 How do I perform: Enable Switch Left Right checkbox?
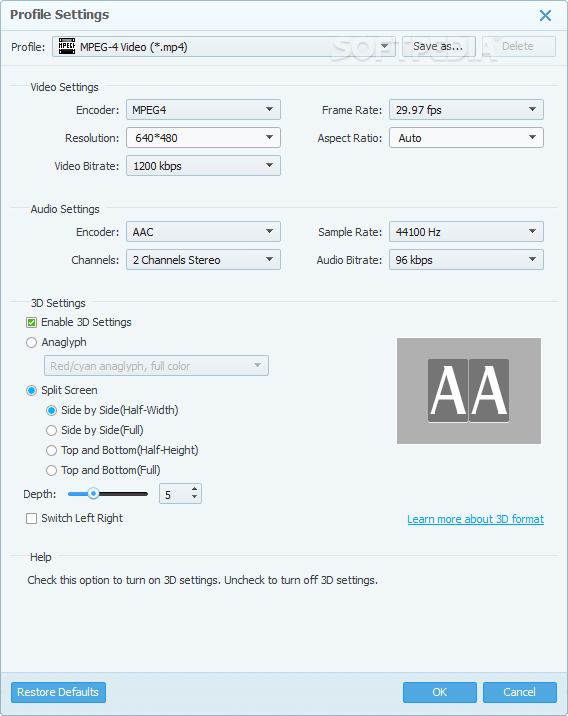click(x=32, y=519)
